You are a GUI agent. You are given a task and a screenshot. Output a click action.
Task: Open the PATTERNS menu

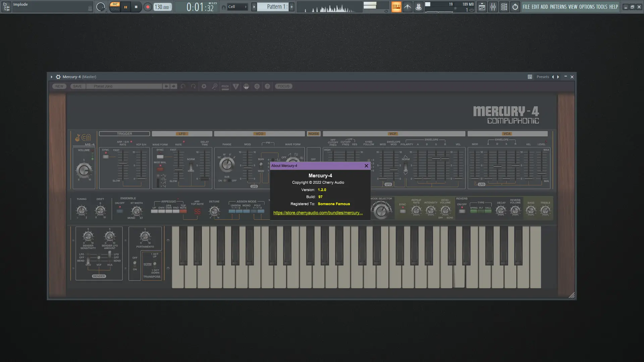pos(558,7)
